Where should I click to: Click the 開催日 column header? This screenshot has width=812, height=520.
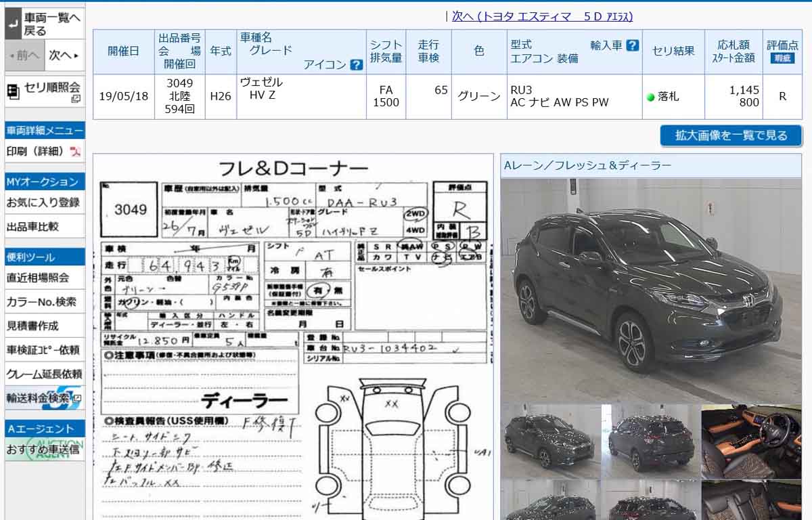pos(124,51)
